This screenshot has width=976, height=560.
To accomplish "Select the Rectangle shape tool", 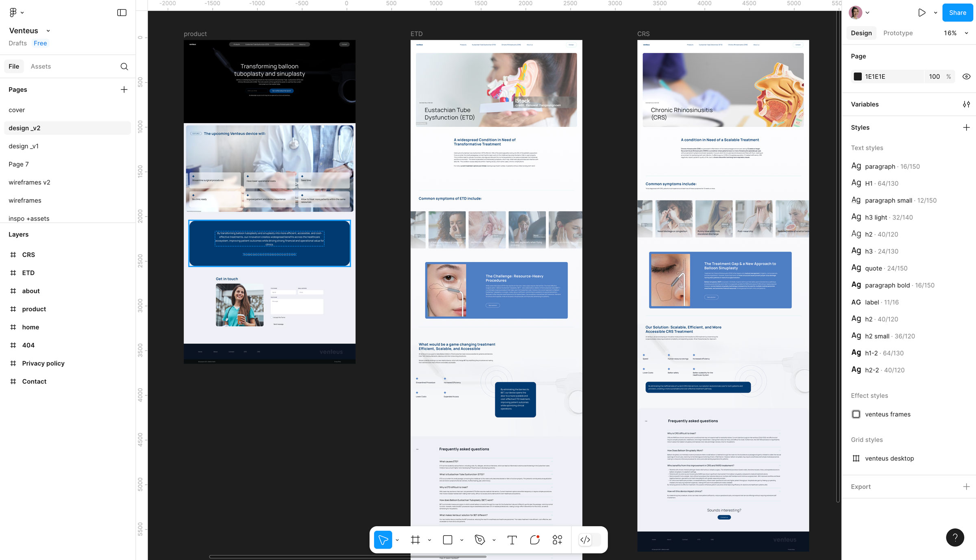I will 447,540.
